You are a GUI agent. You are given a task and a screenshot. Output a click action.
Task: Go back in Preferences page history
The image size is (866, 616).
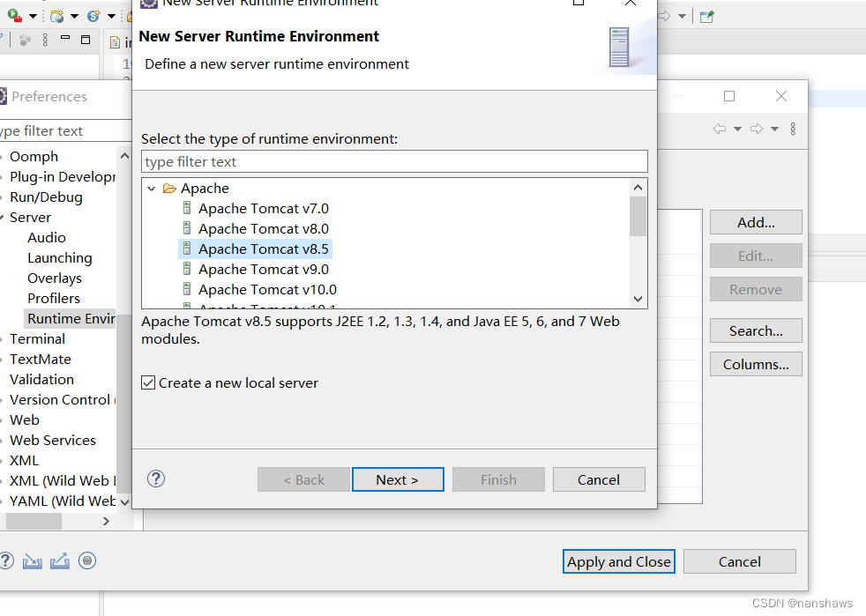[719, 129]
